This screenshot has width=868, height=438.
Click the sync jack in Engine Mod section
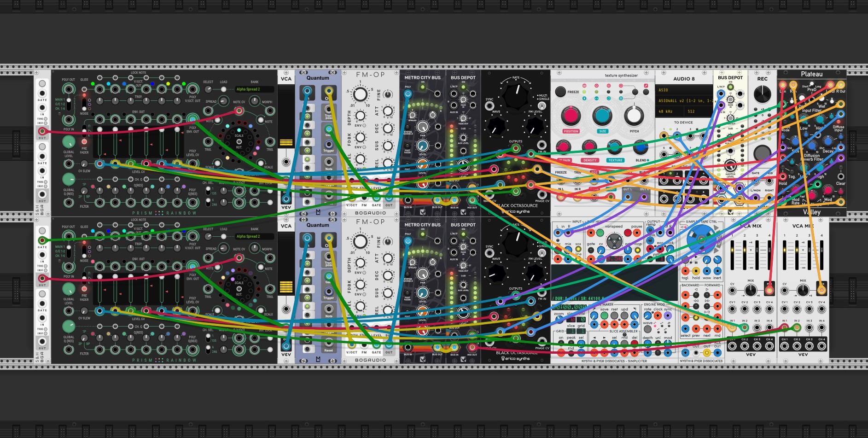click(668, 316)
